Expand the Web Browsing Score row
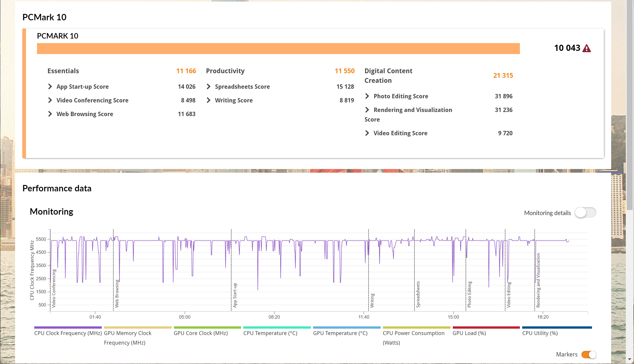This screenshot has width=634, height=364. click(x=50, y=114)
